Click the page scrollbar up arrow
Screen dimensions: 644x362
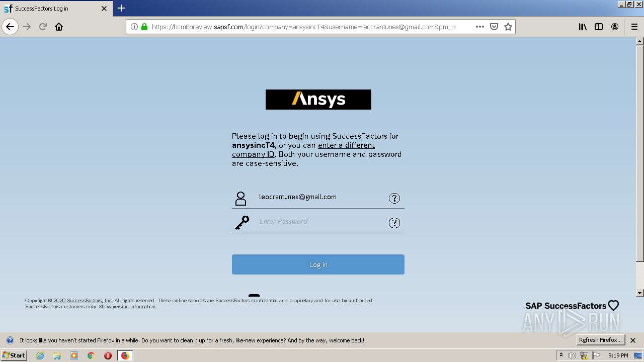coord(640,41)
